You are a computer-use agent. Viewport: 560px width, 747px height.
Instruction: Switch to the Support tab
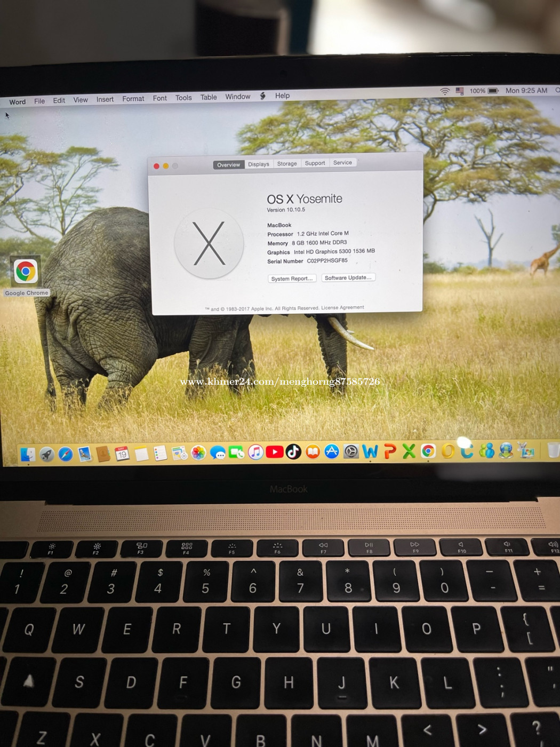315,163
